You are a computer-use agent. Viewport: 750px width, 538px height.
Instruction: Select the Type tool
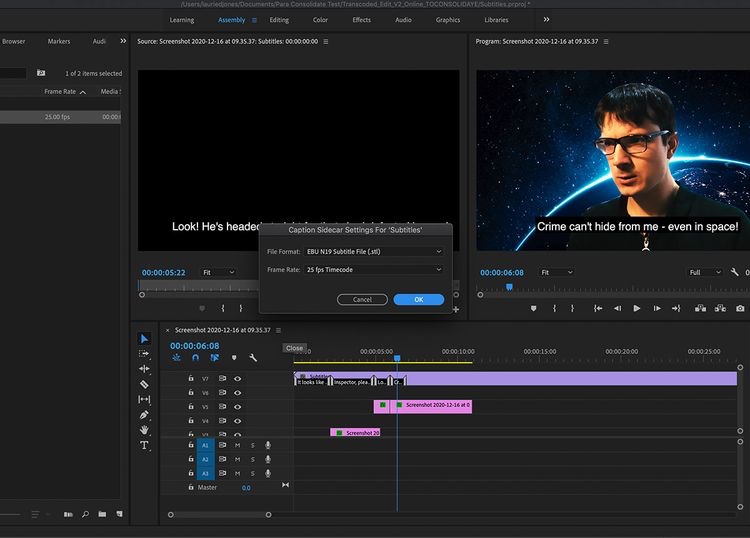pos(144,445)
